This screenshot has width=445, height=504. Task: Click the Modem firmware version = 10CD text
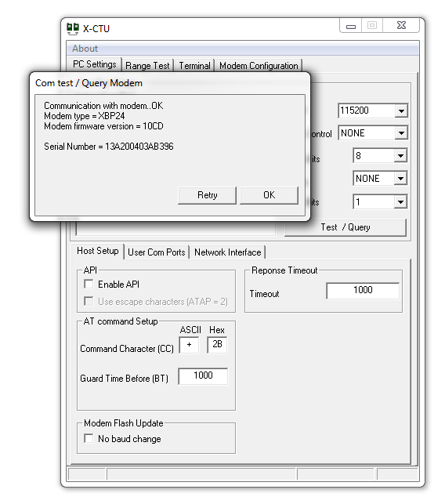tap(103, 126)
